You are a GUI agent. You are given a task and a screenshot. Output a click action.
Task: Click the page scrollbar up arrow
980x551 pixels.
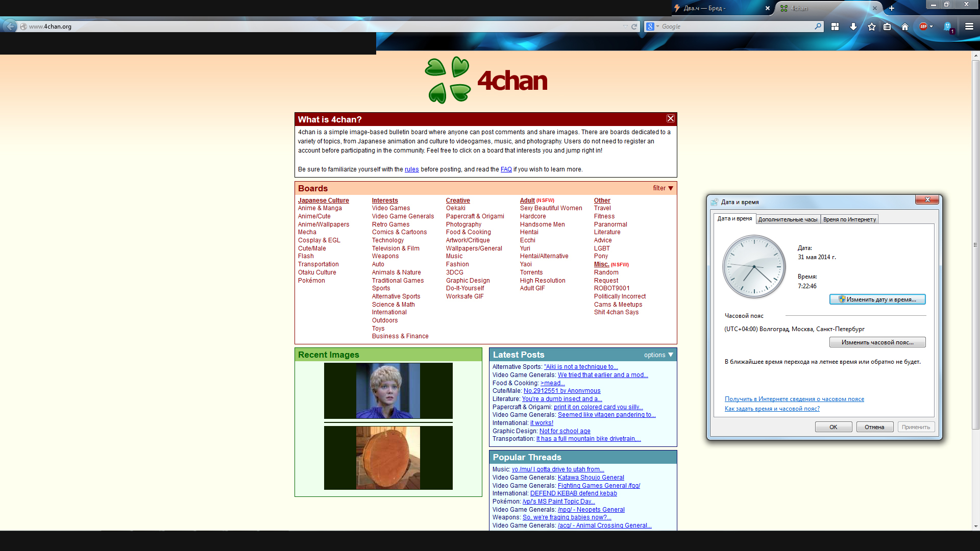pos(975,56)
